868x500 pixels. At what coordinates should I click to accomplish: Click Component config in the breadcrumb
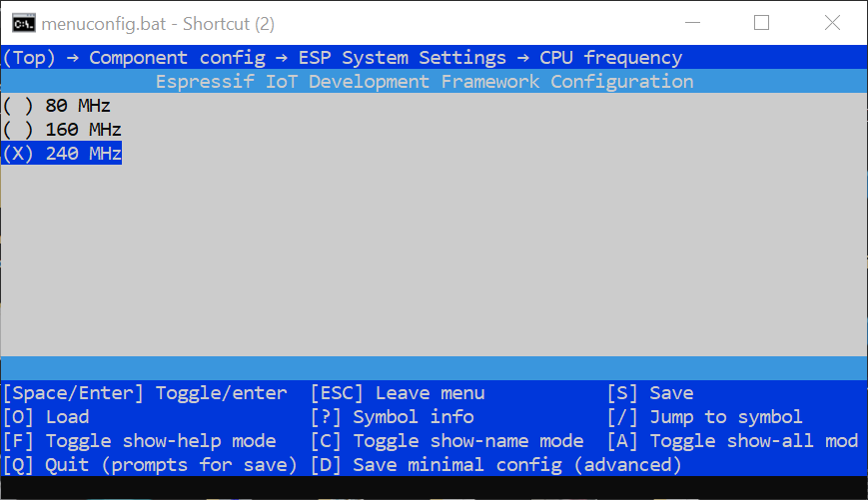coord(177,58)
